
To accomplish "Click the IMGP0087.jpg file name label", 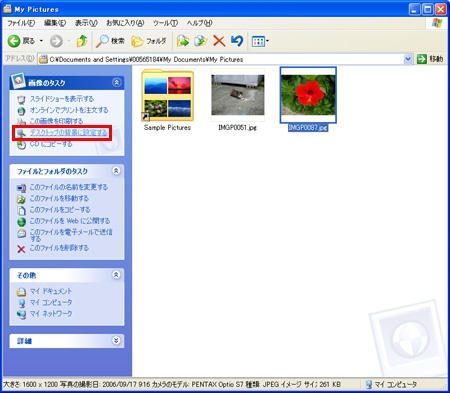I will tap(308, 128).
